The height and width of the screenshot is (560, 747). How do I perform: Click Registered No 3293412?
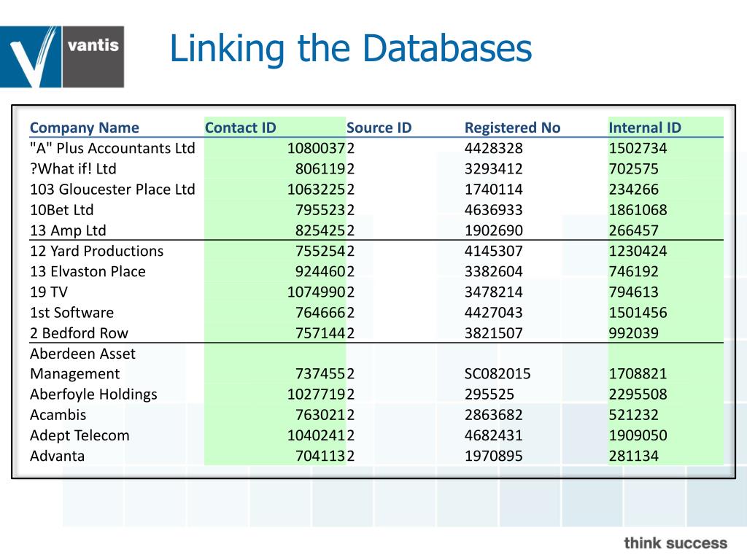494,168
